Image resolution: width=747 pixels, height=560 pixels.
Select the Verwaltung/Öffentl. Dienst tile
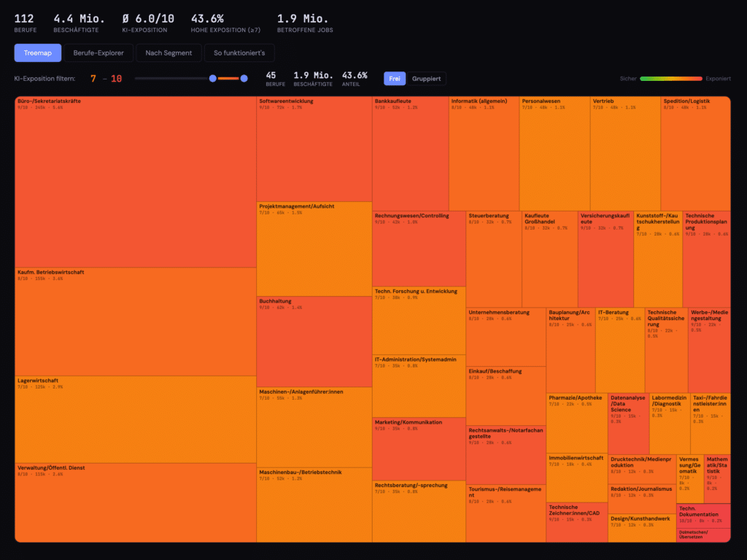(135, 503)
